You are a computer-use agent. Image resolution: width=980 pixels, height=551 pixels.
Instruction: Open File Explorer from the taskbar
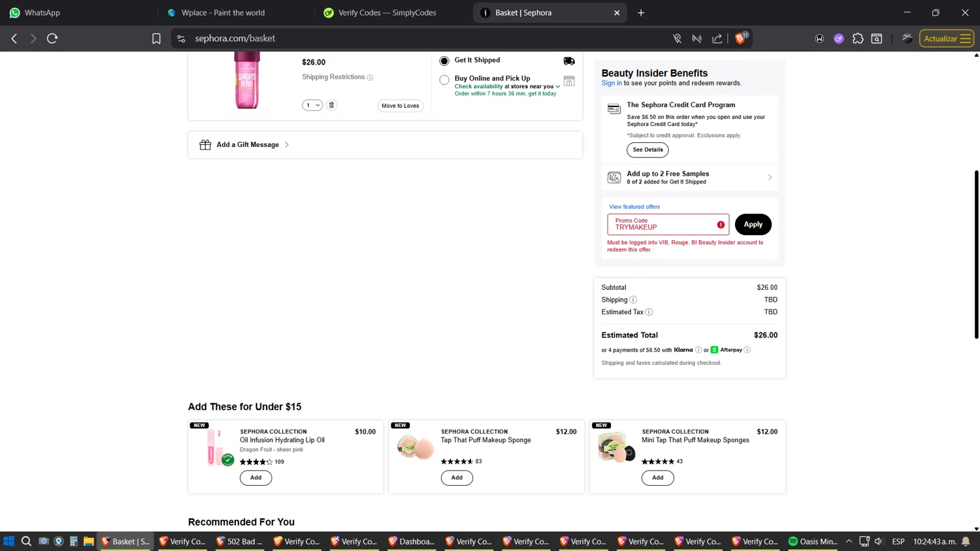tap(88, 541)
